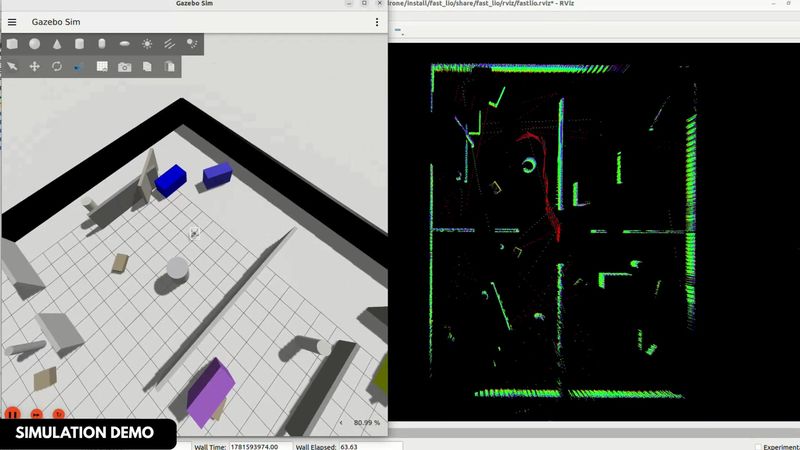Viewport: 800px width, 450px height.
Task: Click the paste icon in Gazebo toolbar
Action: point(169,66)
